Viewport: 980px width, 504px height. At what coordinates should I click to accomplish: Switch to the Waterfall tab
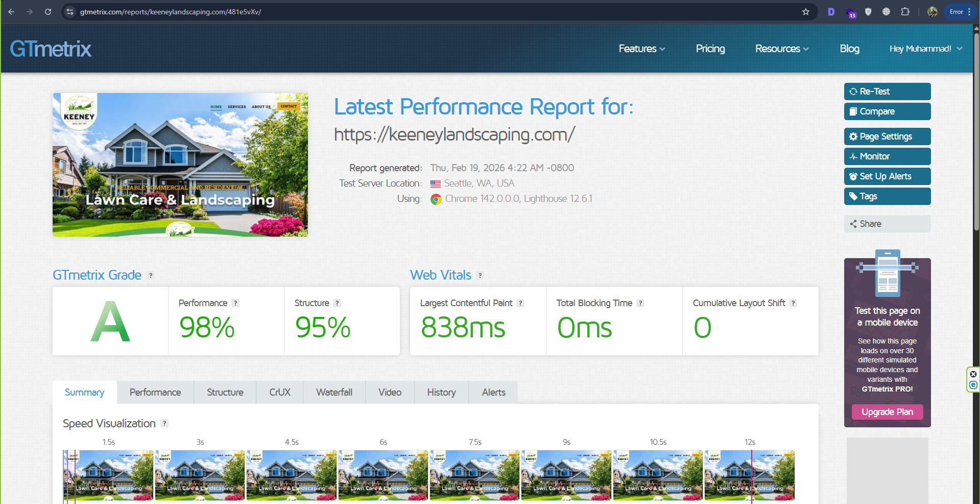point(334,392)
